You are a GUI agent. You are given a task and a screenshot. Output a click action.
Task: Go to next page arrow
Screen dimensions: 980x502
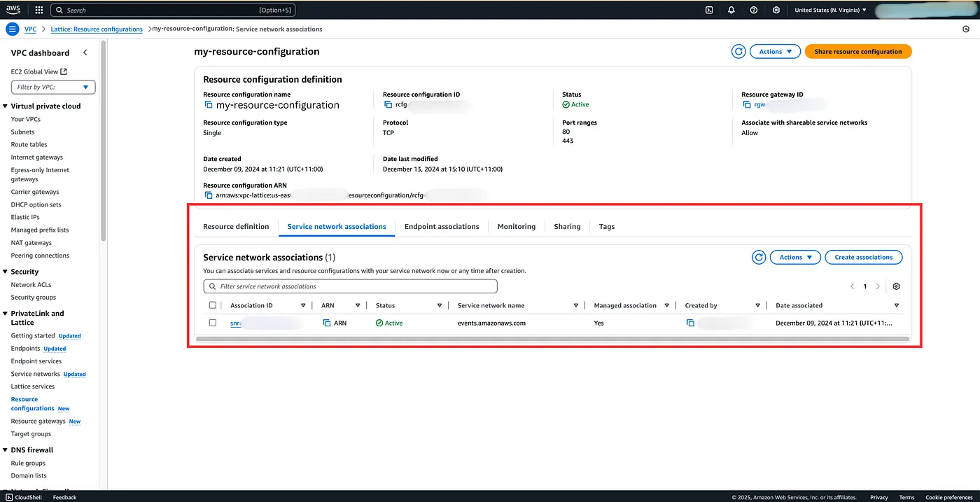(878, 286)
